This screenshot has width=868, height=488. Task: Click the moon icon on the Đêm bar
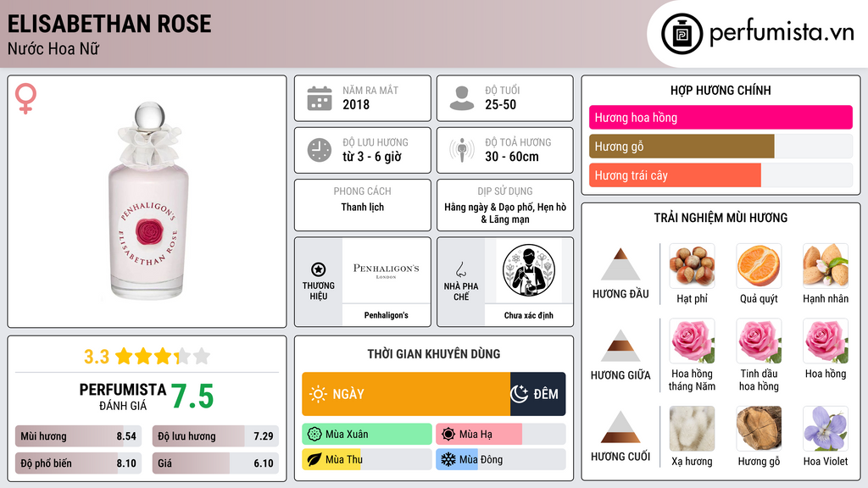click(x=520, y=394)
